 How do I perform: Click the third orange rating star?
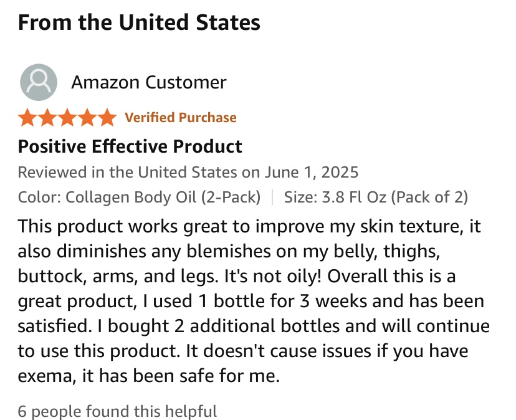(x=67, y=117)
